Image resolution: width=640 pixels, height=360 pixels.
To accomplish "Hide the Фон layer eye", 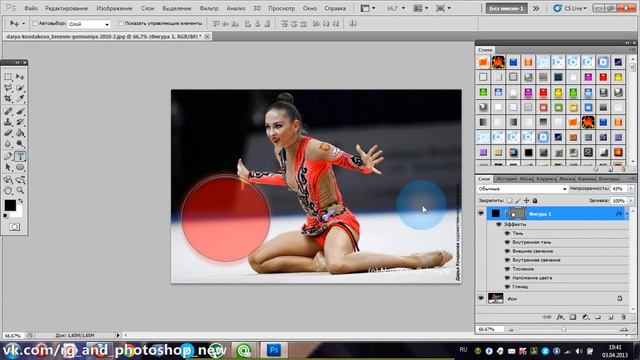I will (x=481, y=298).
